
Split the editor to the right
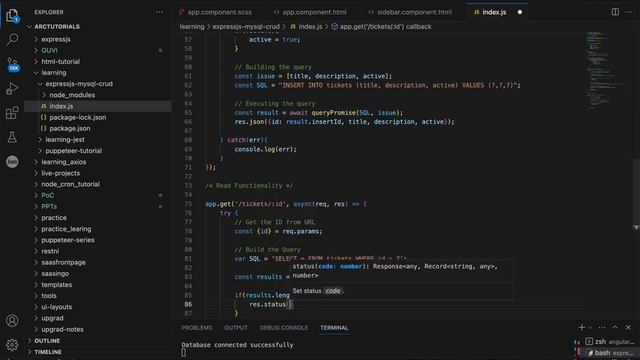(x=615, y=12)
